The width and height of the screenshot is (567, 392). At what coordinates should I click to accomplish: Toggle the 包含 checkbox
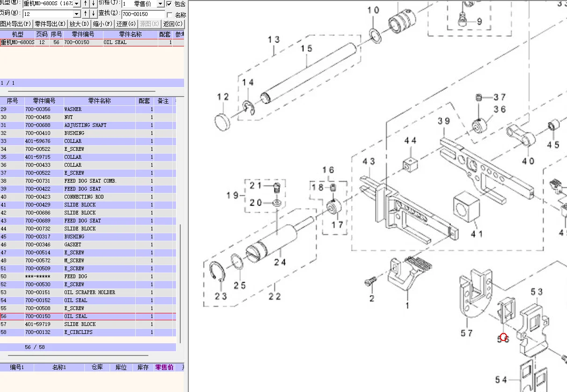169,4
